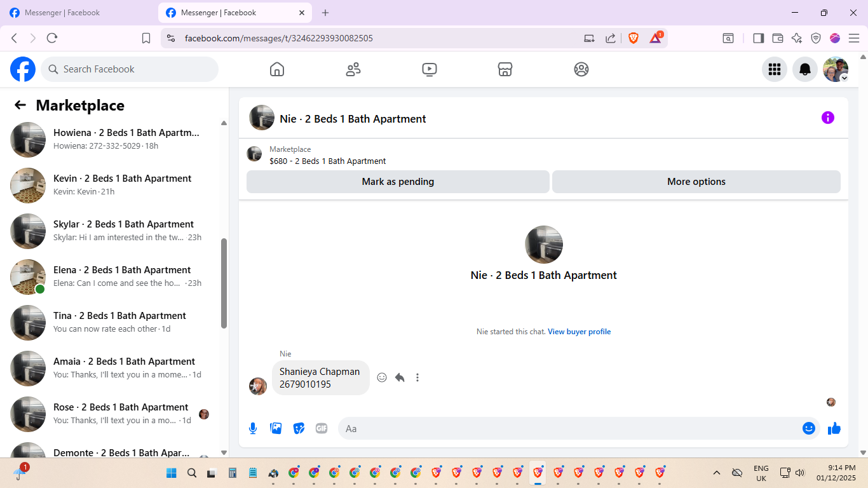Click the conversation list scroll up arrow
Viewport: 868px width, 488px height.
click(224, 123)
